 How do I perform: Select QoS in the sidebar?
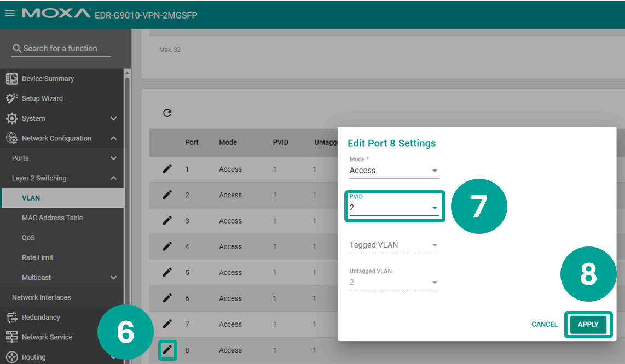[x=28, y=238]
